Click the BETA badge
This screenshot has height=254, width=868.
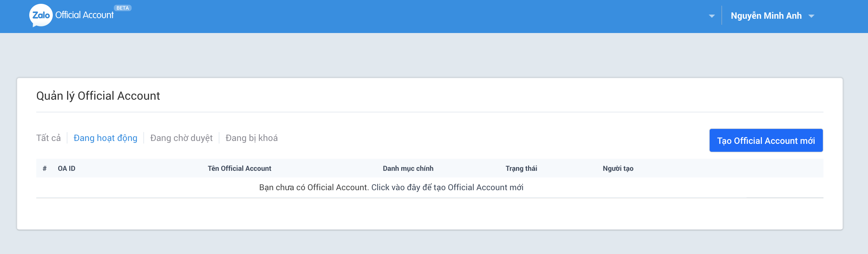point(122,8)
